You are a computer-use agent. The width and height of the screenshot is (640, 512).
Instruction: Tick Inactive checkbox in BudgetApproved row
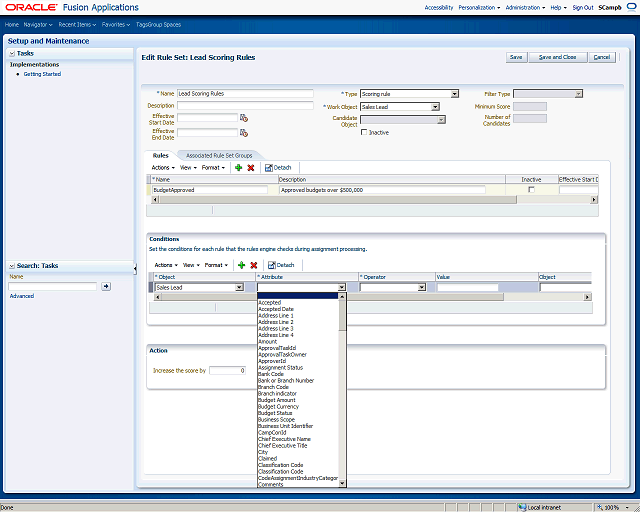(531, 189)
